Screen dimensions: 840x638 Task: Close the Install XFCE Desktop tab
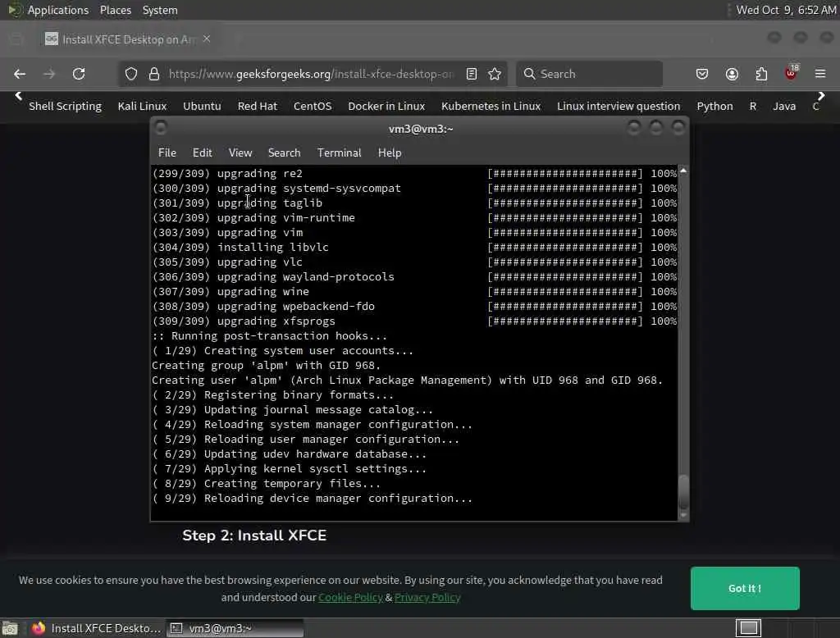207,39
